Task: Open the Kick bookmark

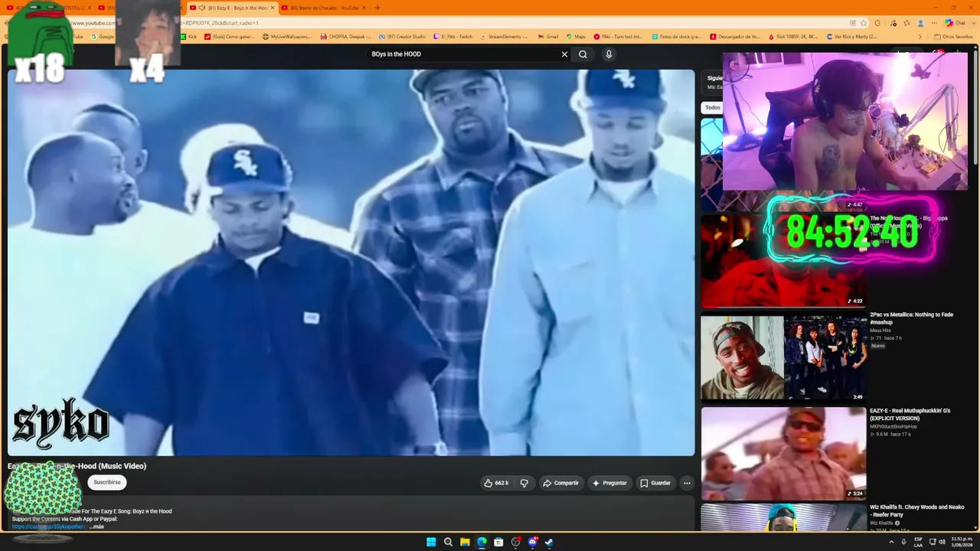Action: point(189,36)
